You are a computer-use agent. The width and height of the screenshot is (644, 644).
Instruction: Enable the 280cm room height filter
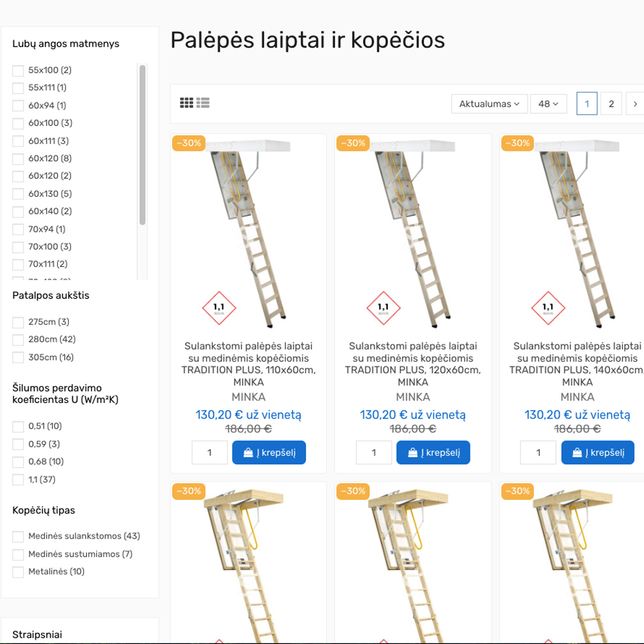pos(18,339)
